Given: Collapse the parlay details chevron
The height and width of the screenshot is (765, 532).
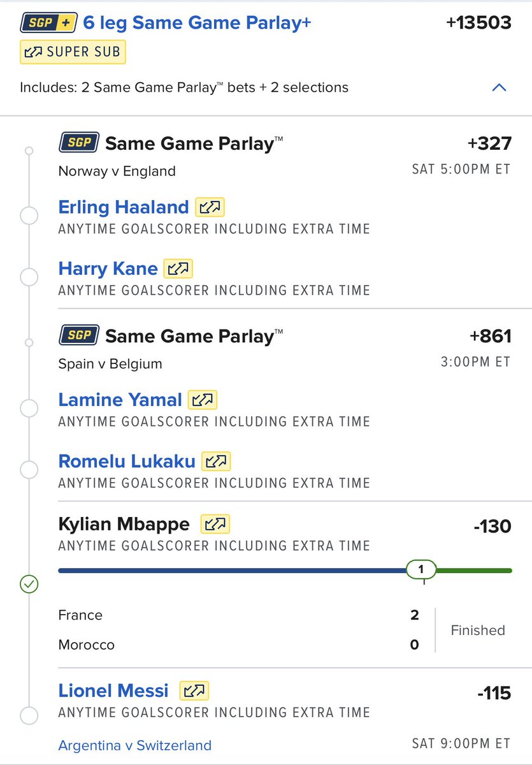Looking at the screenshot, I should point(500,87).
